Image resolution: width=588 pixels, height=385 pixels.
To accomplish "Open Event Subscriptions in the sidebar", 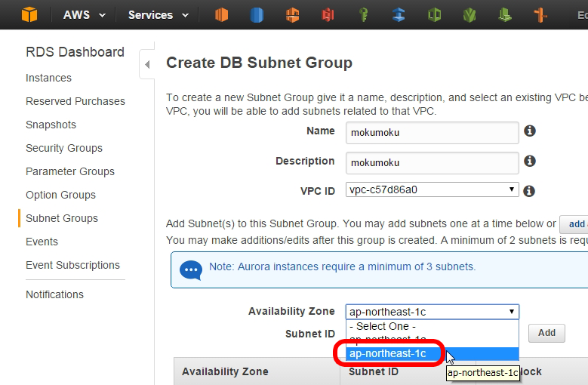I will 72,265.
